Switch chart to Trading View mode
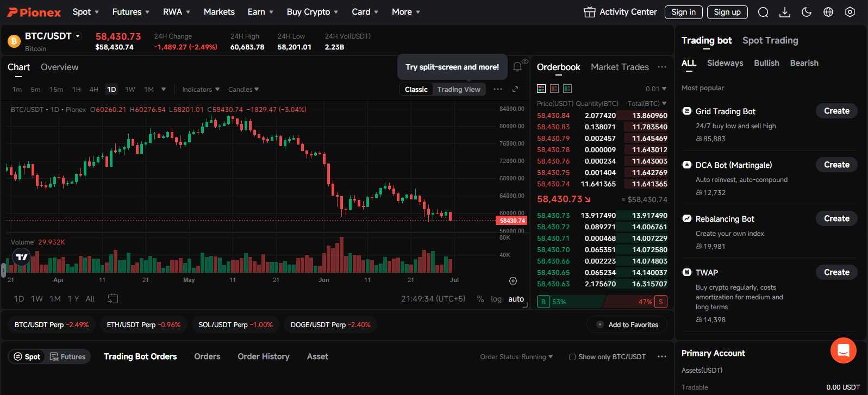 [459, 90]
